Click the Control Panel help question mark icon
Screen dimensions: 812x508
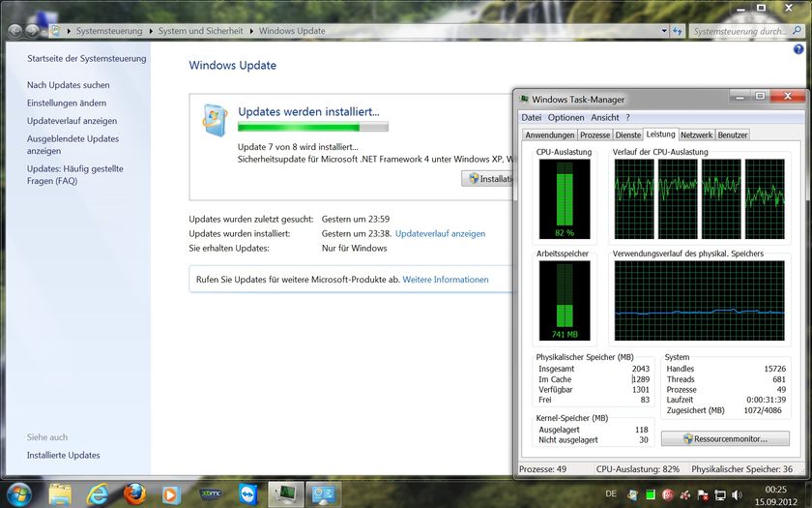tap(798, 49)
